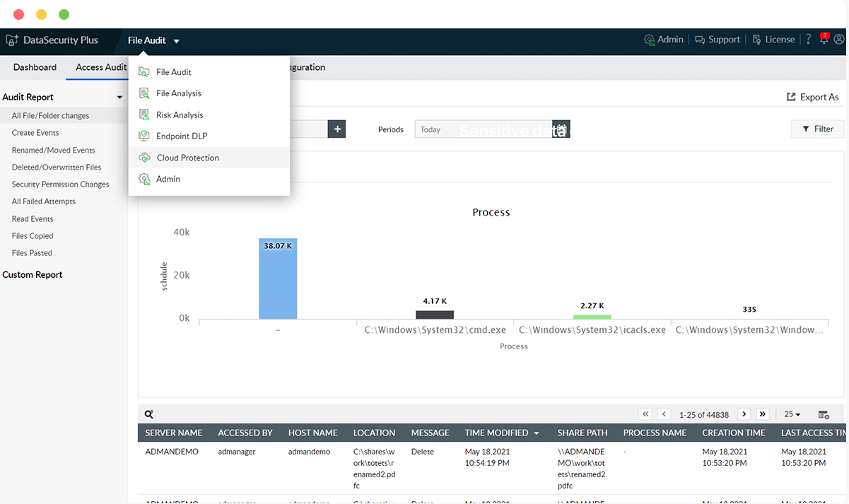Open Read Events report
This screenshot has width=849, height=504.
pyautogui.click(x=33, y=219)
